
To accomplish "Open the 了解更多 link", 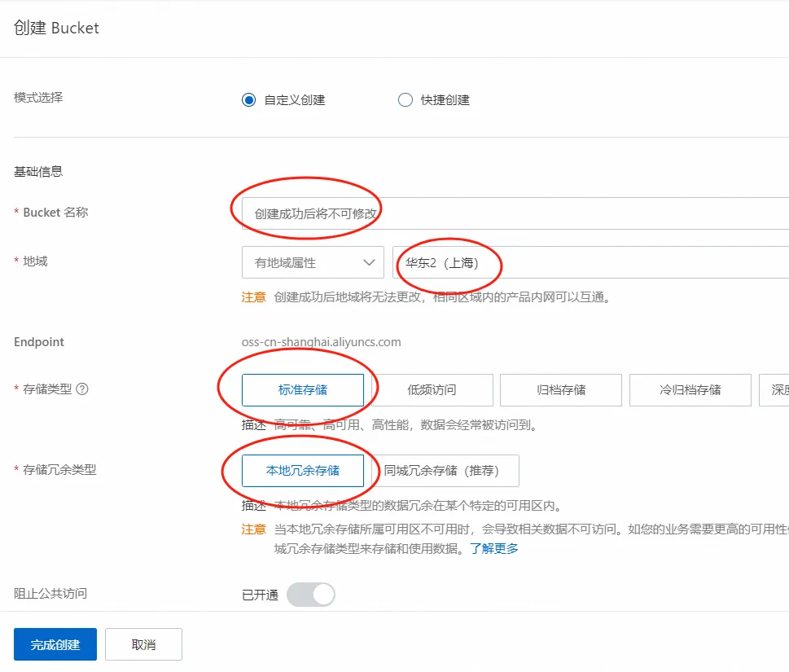I will tap(494, 549).
